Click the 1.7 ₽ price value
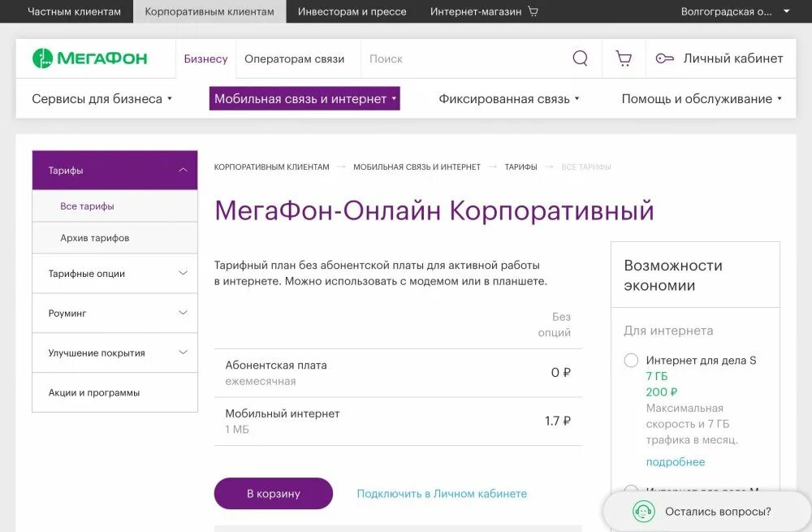The height and width of the screenshot is (532, 812). [x=557, y=421]
